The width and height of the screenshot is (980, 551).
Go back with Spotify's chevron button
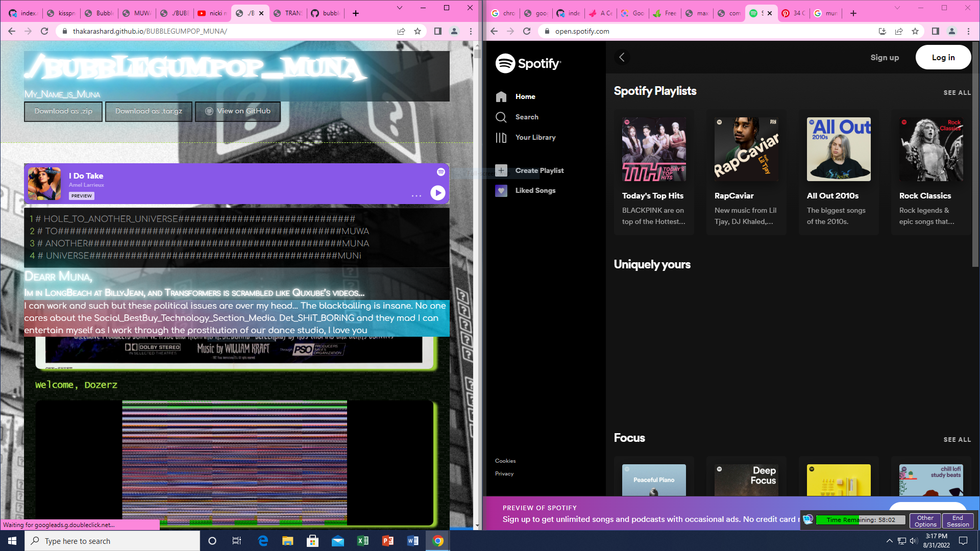pos(621,57)
